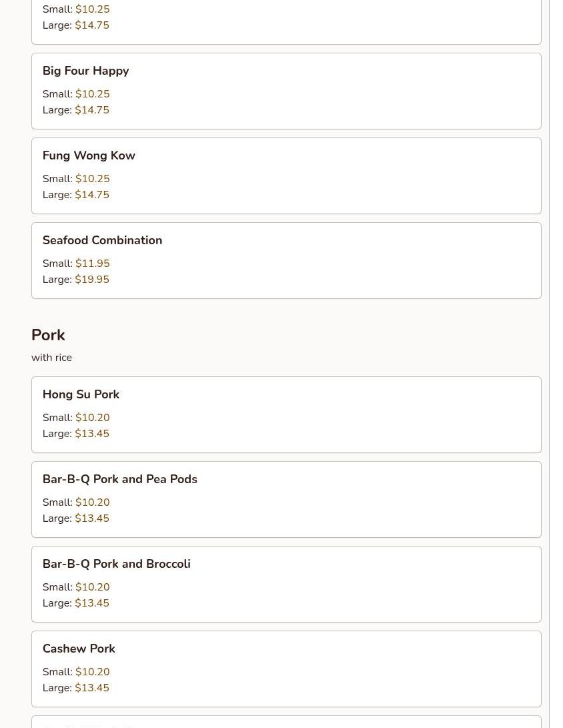The height and width of the screenshot is (728, 563).
Task: Open the Fung Wong Kow menu item
Action: [x=89, y=155]
